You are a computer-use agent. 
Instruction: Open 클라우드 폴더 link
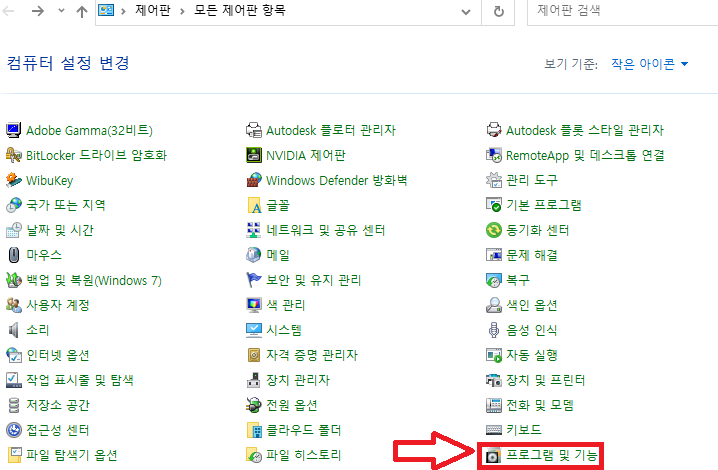pos(304,430)
